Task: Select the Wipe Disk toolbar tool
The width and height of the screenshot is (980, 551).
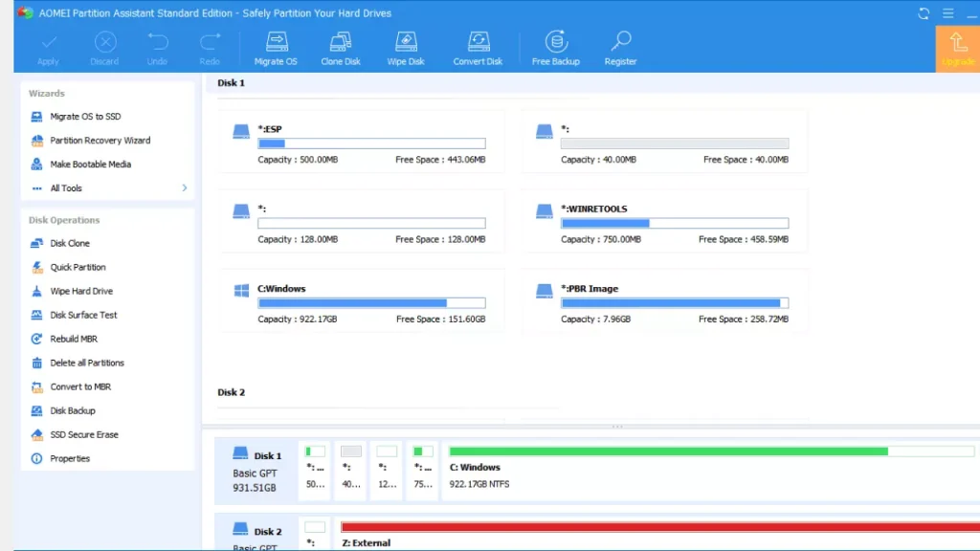Action: (x=406, y=48)
